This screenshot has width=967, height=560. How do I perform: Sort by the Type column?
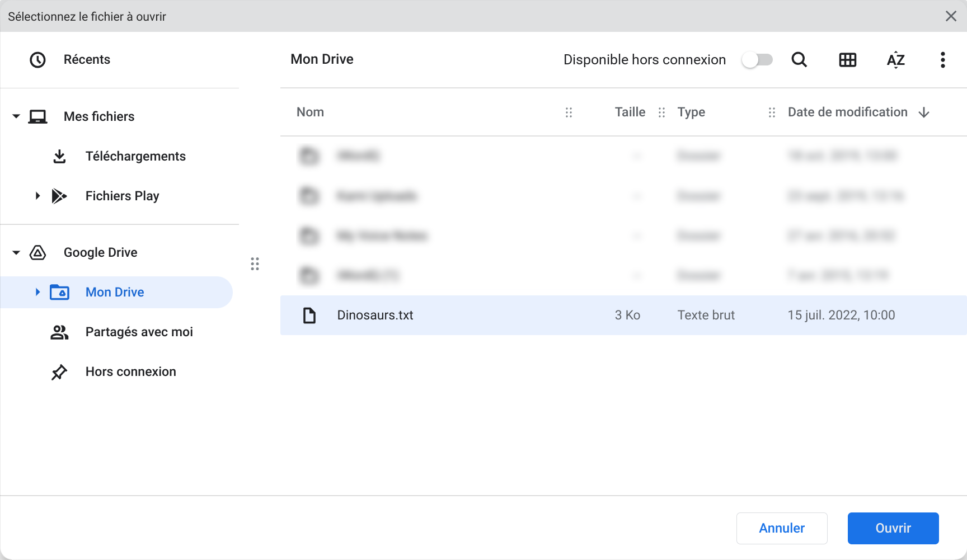[x=691, y=112]
